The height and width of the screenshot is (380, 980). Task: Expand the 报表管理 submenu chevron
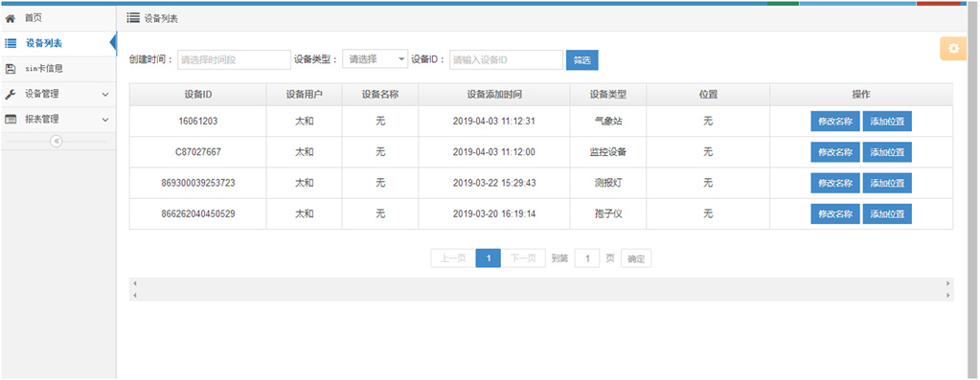point(105,120)
